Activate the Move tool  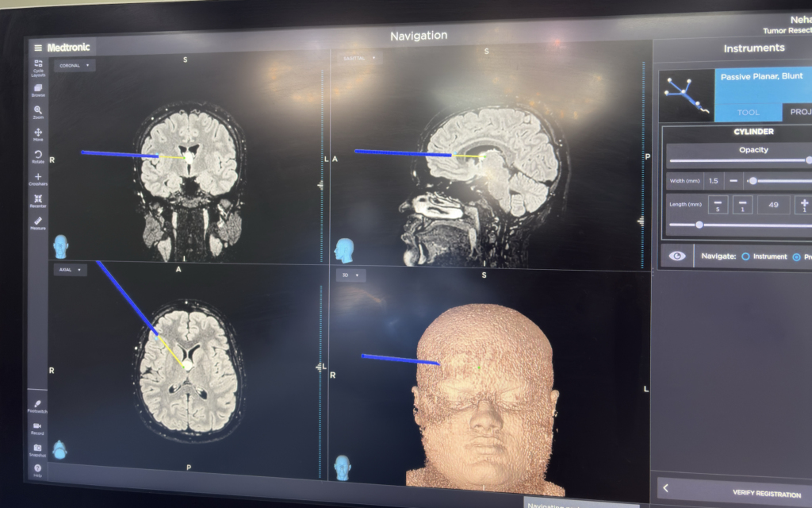click(x=38, y=133)
